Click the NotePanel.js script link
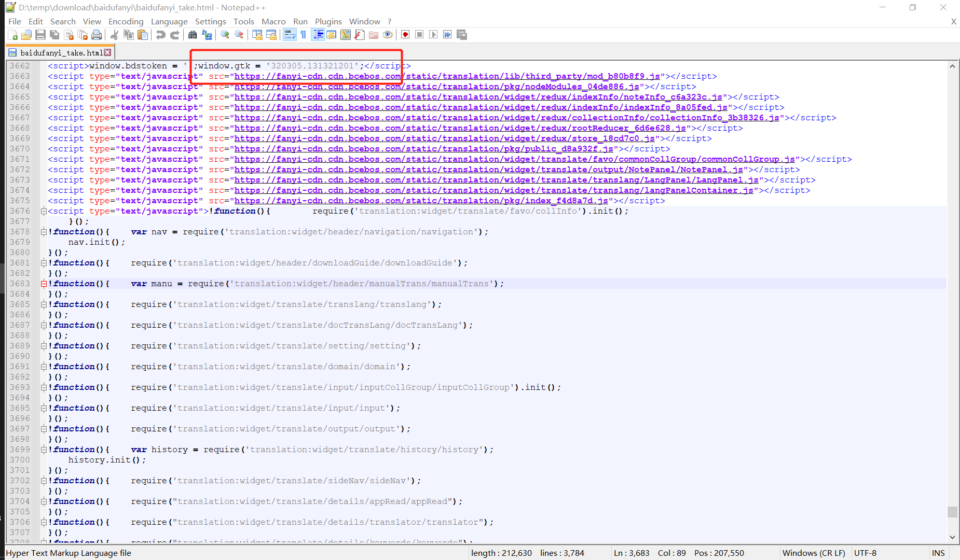 point(488,170)
